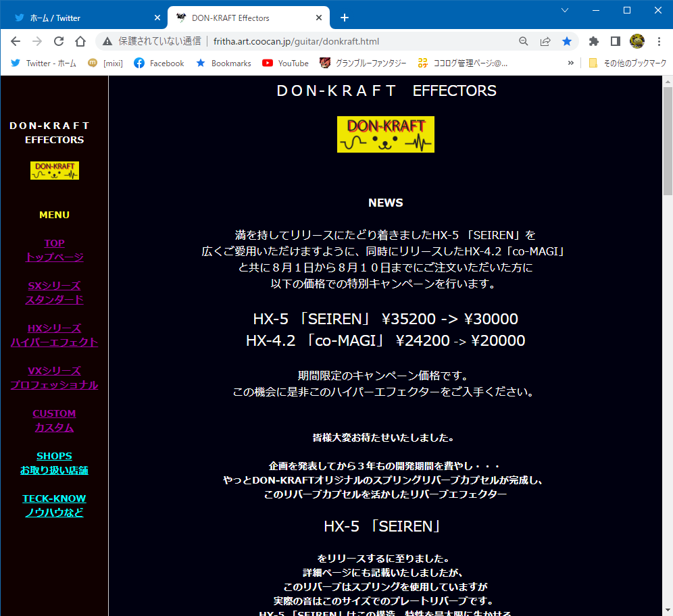Viewport: 673px width, 616px height.
Task: Follow the TOP トップページ link
Action: tap(55, 250)
